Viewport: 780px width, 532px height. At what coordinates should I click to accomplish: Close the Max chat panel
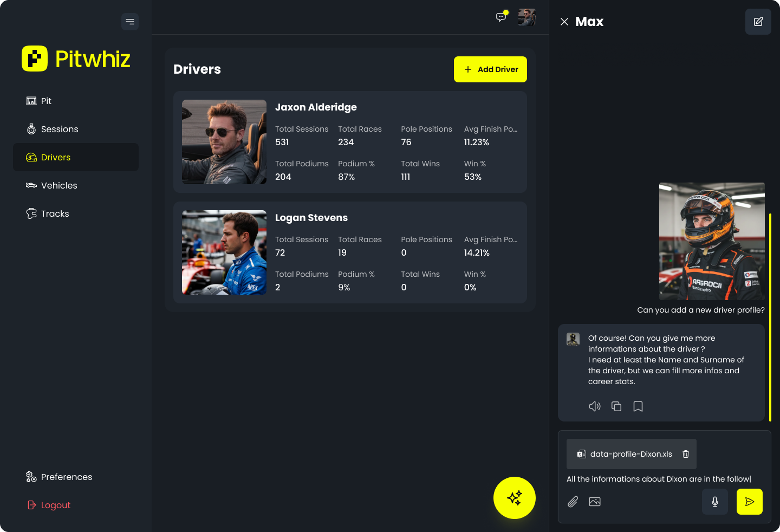tap(564, 22)
